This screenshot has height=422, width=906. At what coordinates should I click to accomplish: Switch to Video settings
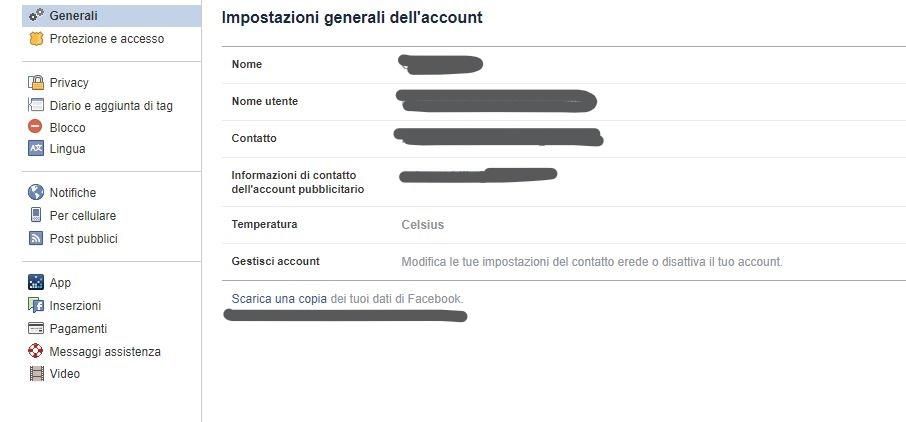pos(64,374)
